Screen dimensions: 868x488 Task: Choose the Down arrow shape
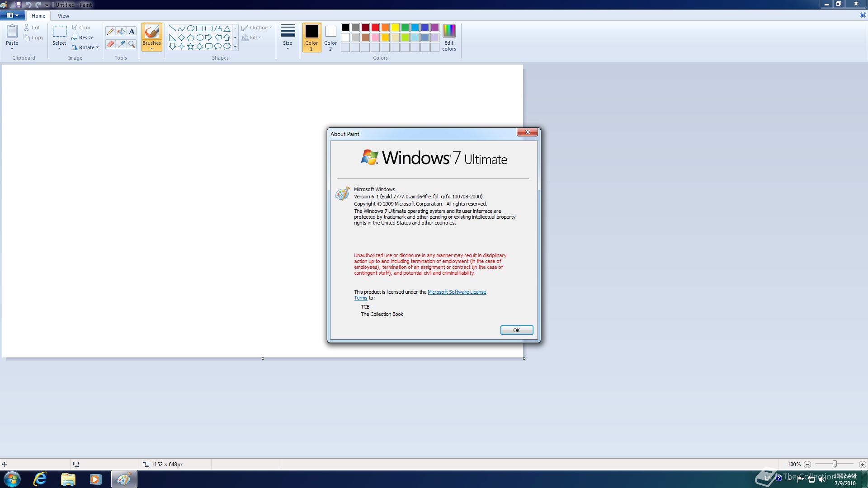coord(172,46)
